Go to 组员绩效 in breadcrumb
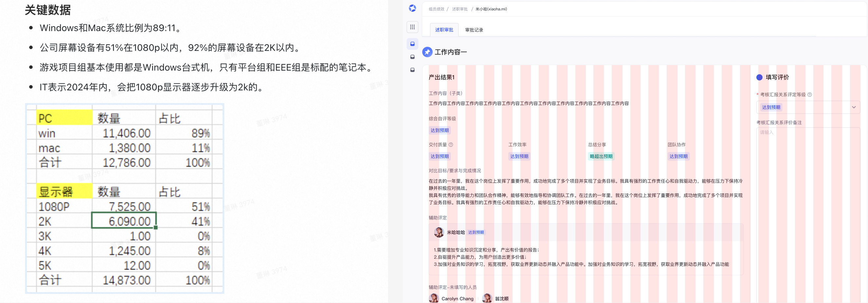 click(436, 9)
